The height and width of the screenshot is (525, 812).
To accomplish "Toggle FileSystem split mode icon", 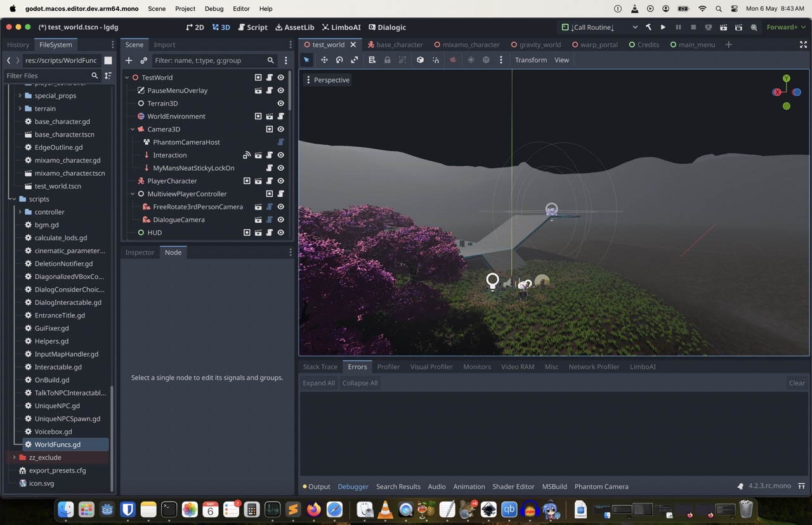I will [108, 60].
